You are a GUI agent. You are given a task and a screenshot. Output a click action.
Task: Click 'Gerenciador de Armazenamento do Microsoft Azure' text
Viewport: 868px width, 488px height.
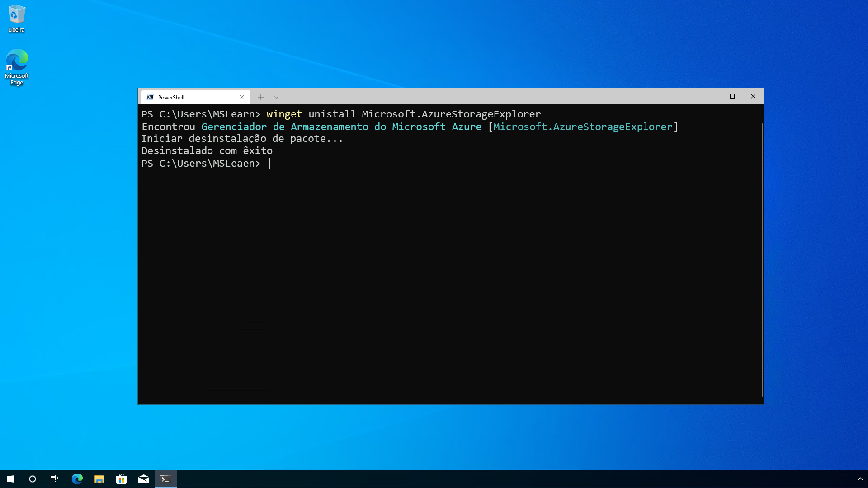pos(341,127)
